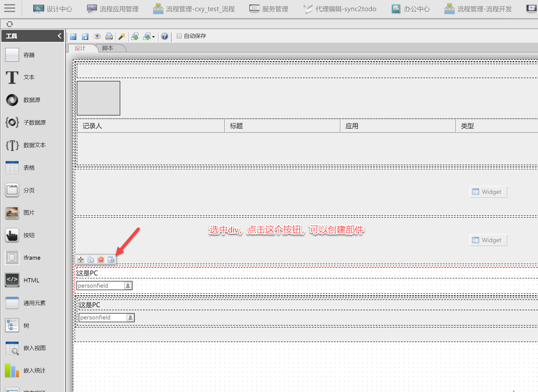The height and width of the screenshot is (392, 538).
Task: Select the 嵌入统计 embedded statistics tool
Action: pos(25,371)
